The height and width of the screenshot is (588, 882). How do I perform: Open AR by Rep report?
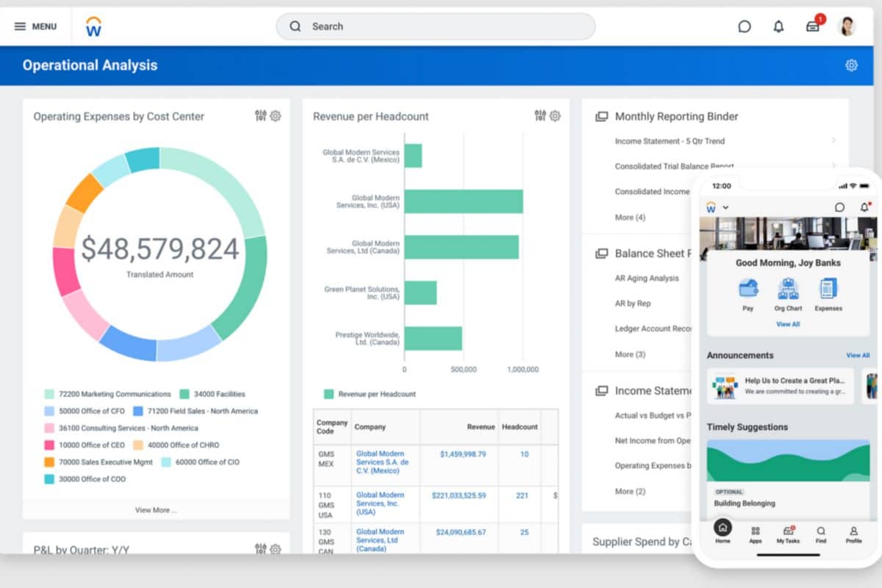pyautogui.click(x=633, y=304)
